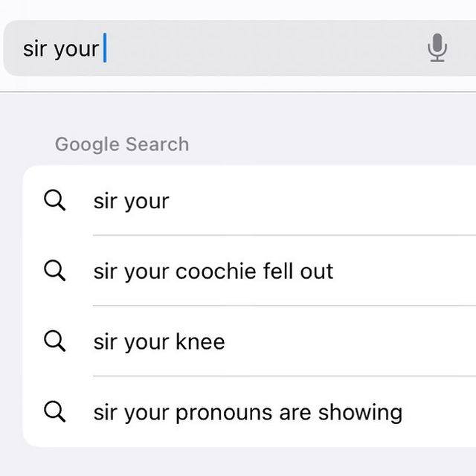Click magnifier icon beside "sir your knee"
Image resolution: width=476 pixels, height=476 pixels.
point(54,341)
